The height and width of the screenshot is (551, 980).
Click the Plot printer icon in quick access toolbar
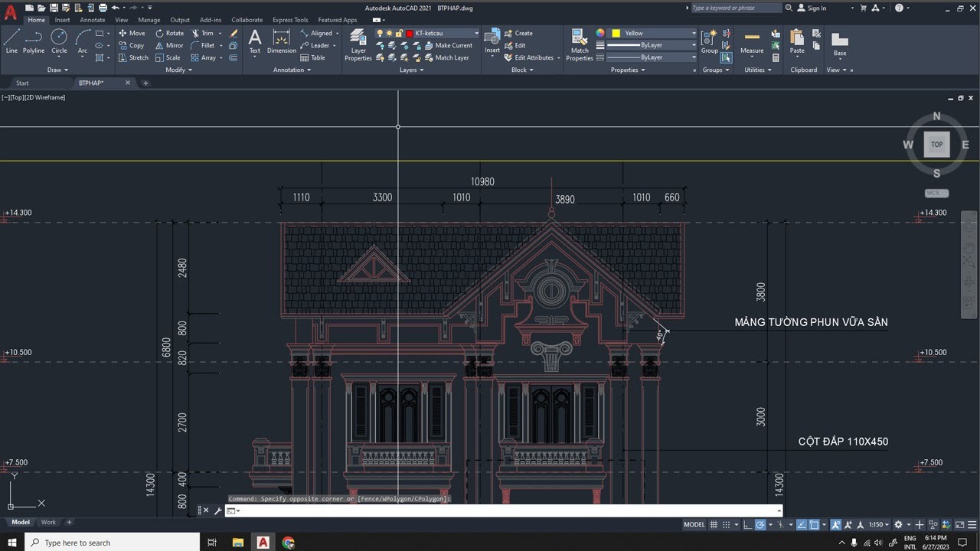pyautogui.click(x=102, y=8)
